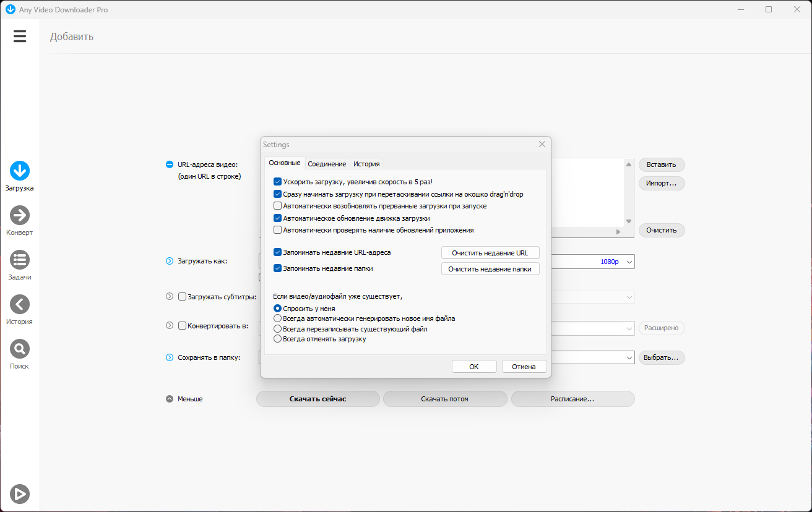Click the Очистить button beside URL box
The height and width of the screenshot is (512, 812).
point(662,230)
